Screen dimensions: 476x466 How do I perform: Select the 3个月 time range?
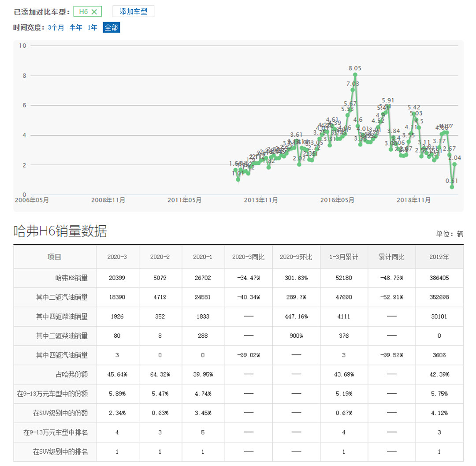(x=56, y=27)
